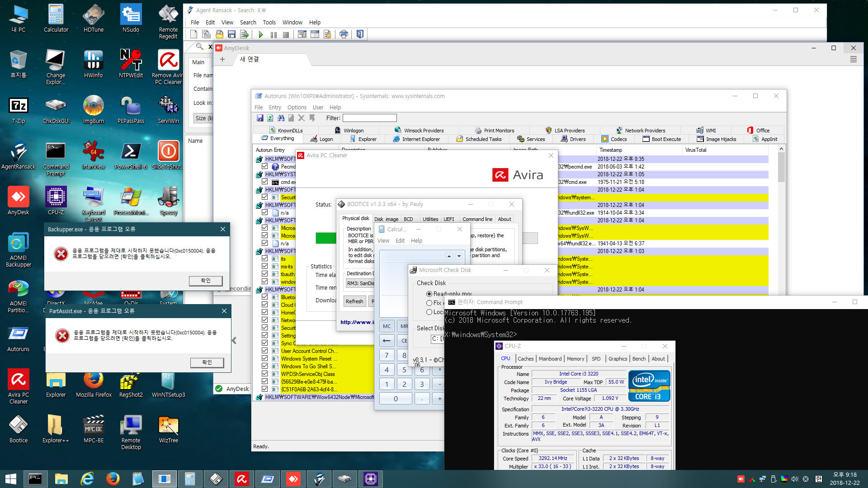Uncheck the cmd.exe autorun entry checkbox
Image resolution: width=868 pixels, height=488 pixels.
(265, 182)
